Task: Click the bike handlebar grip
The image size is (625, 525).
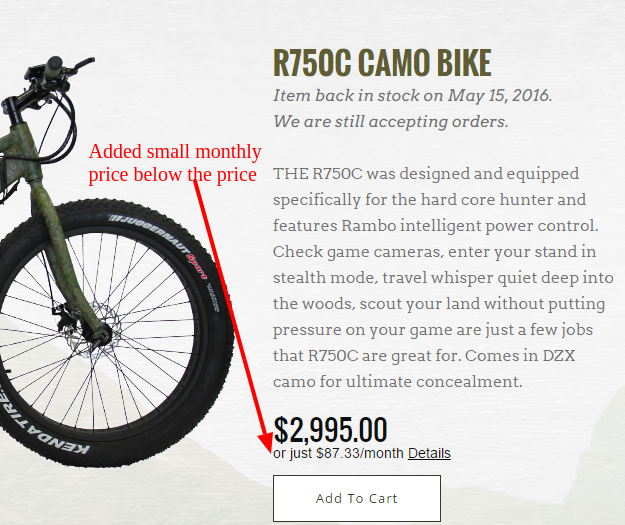Action: pyautogui.click(x=53, y=67)
